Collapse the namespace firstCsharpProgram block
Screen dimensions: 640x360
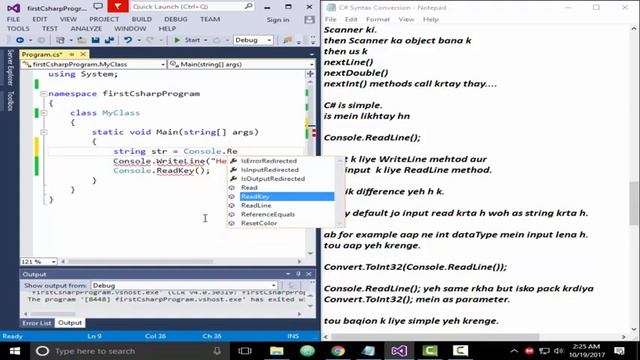point(43,93)
